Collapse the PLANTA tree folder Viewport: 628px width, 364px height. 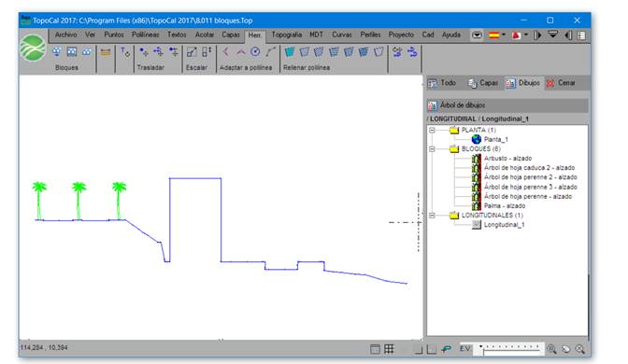pyautogui.click(x=432, y=130)
